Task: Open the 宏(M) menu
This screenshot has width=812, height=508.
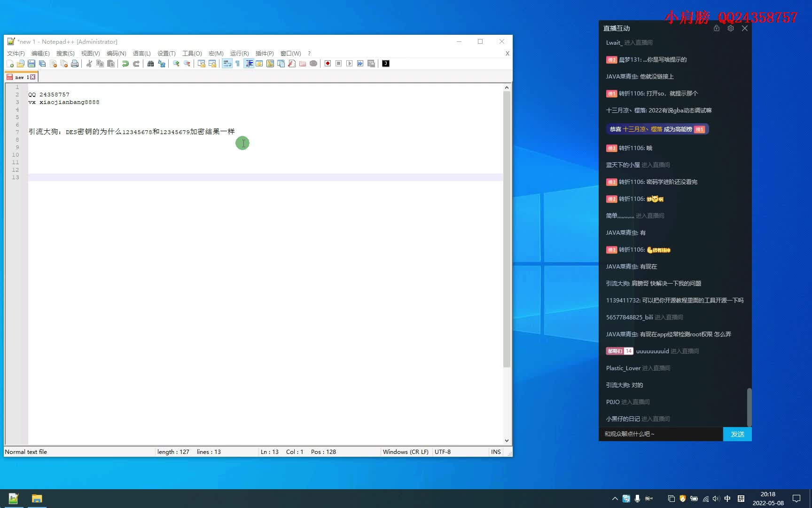Action: (216, 53)
